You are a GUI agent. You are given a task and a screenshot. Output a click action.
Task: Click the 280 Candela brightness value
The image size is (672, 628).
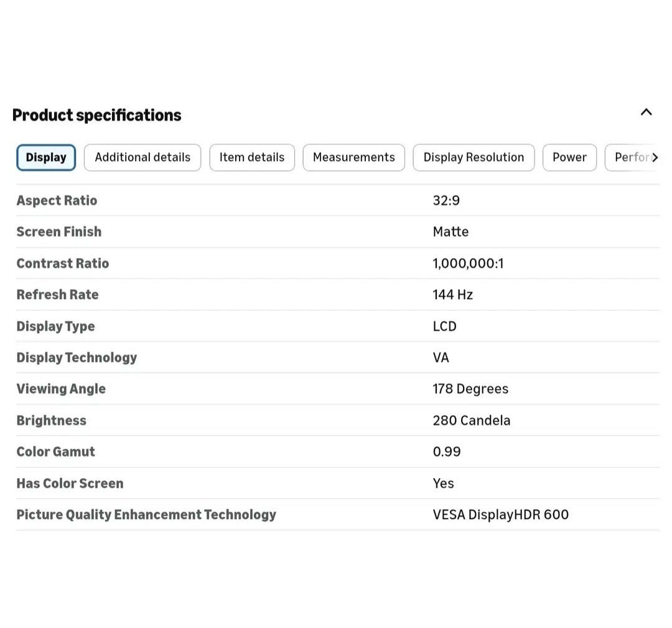pyautogui.click(x=471, y=420)
